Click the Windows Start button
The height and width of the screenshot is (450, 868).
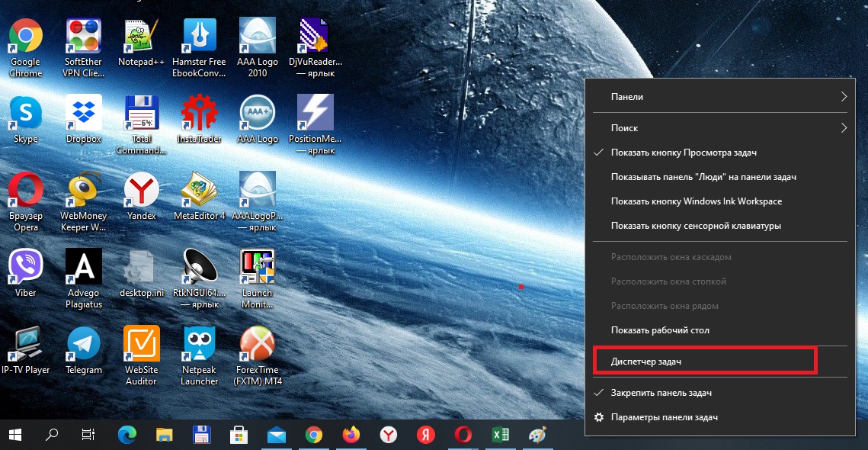click(15, 434)
